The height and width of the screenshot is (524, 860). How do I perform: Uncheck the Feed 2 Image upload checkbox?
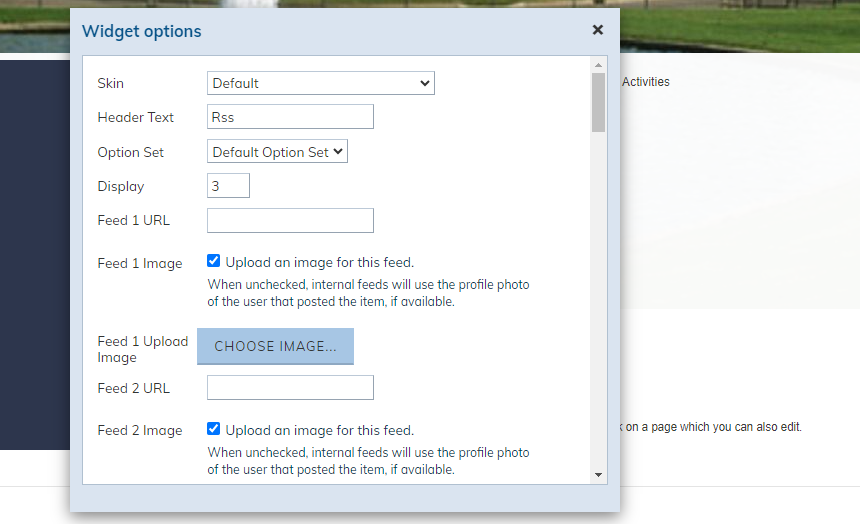213,429
